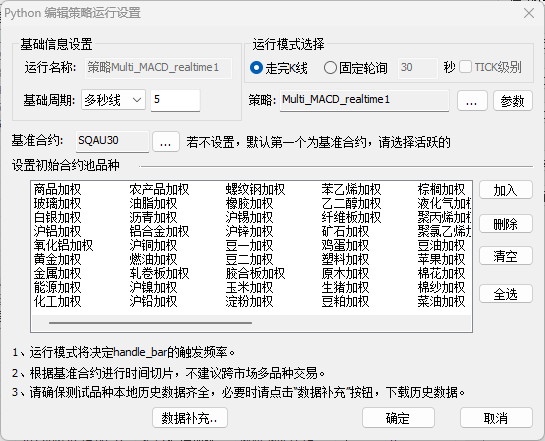The width and height of the screenshot is (545, 441).
Task: Select 沥青加权 in the list
Action: 153,218
